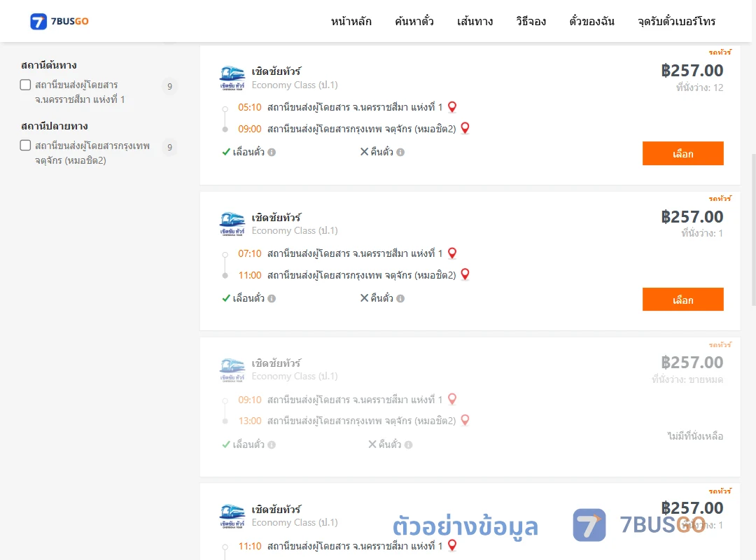The width and height of the screenshot is (756, 560).
Task: Show คืนตั๋ว info icon on 07:10 trip
Action: pos(400,299)
